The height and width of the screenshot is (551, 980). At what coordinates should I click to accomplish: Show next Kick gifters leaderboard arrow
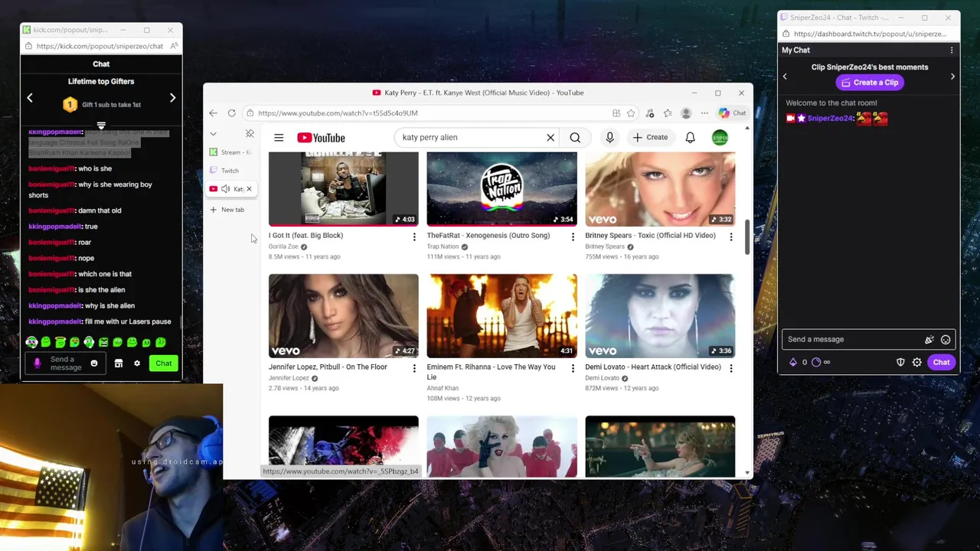coord(172,98)
